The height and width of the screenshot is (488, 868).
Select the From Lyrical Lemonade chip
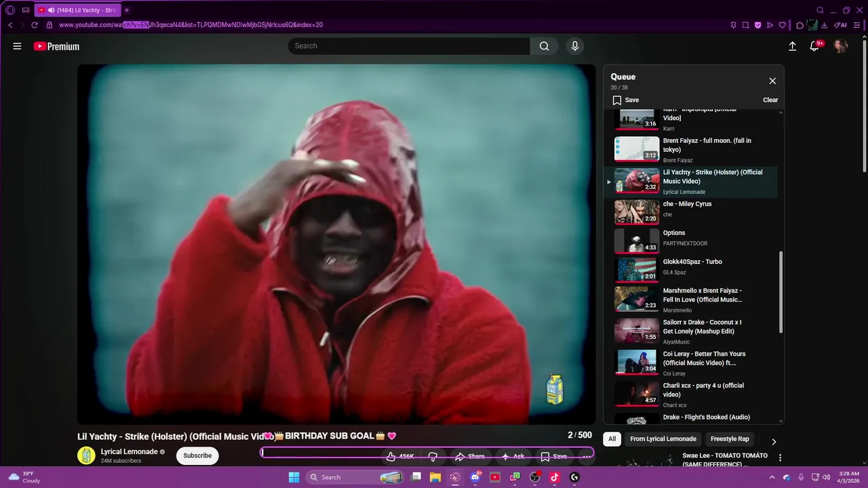[663, 439]
